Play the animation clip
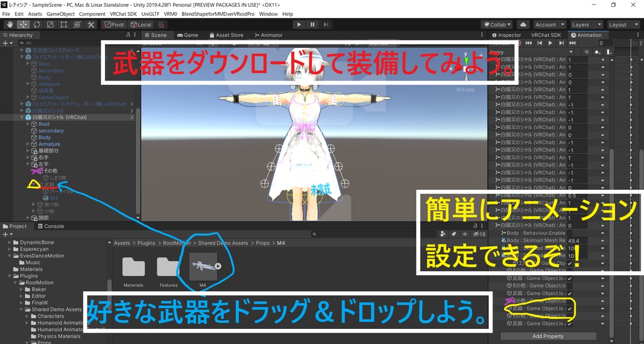The width and height of the screenshot is (644, 344). tap(550, 43)
